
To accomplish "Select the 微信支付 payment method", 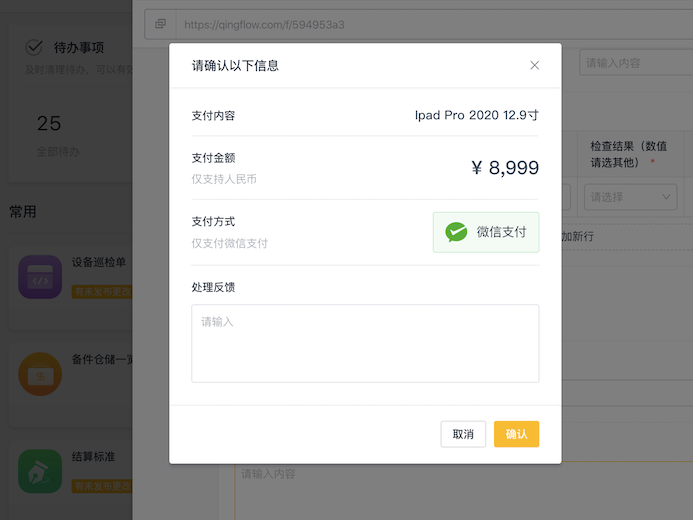I will click(486, 232).
